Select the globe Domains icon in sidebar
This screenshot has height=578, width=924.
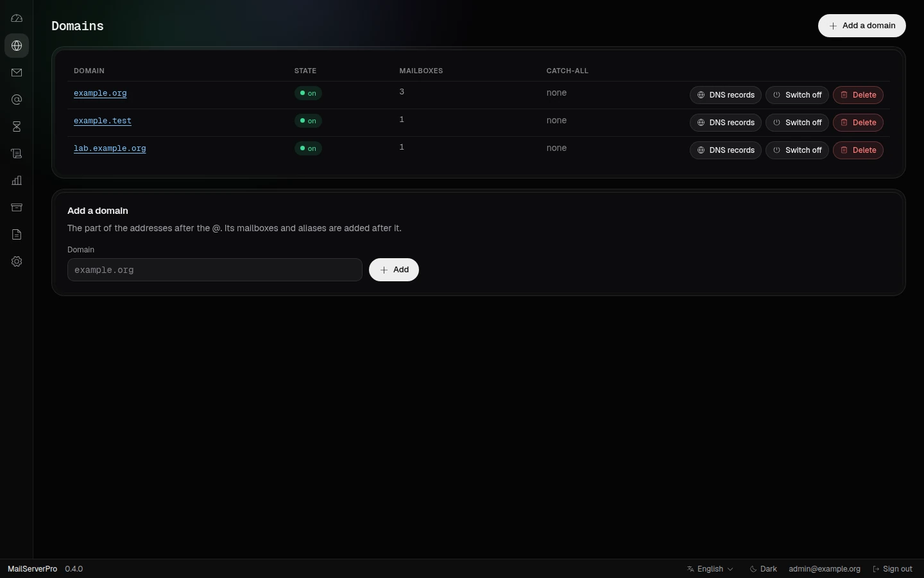pyautogui.click(x=17, y=46)
